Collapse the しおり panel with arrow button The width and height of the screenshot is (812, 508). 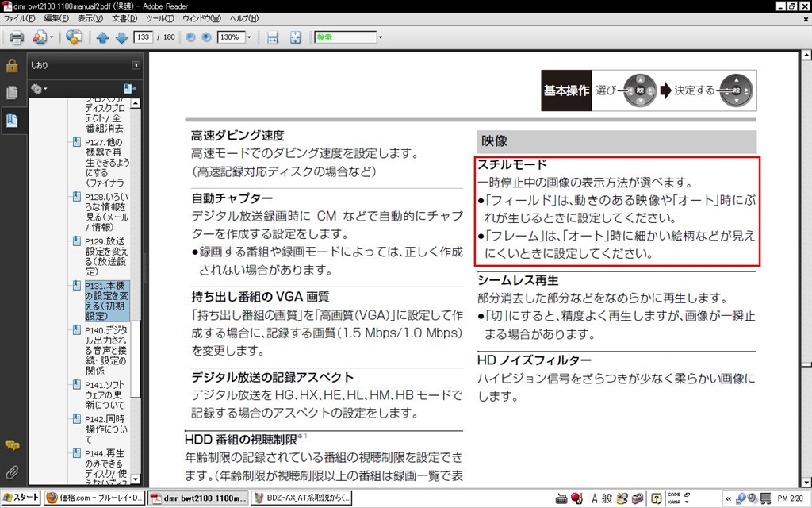pyautogui.click(x=136, y=65)
